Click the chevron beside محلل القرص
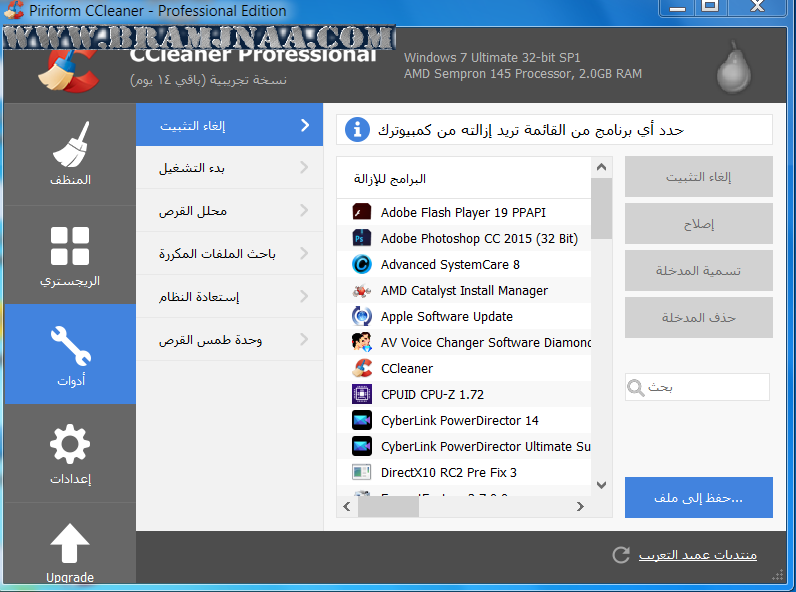Viewport: 796px width, 592px height. tap(304, 210)
